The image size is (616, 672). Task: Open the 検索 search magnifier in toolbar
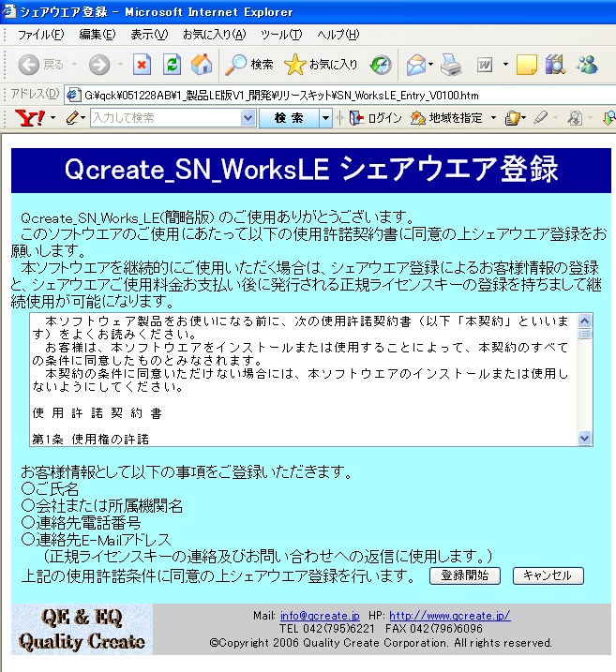[x=249, y=65]
